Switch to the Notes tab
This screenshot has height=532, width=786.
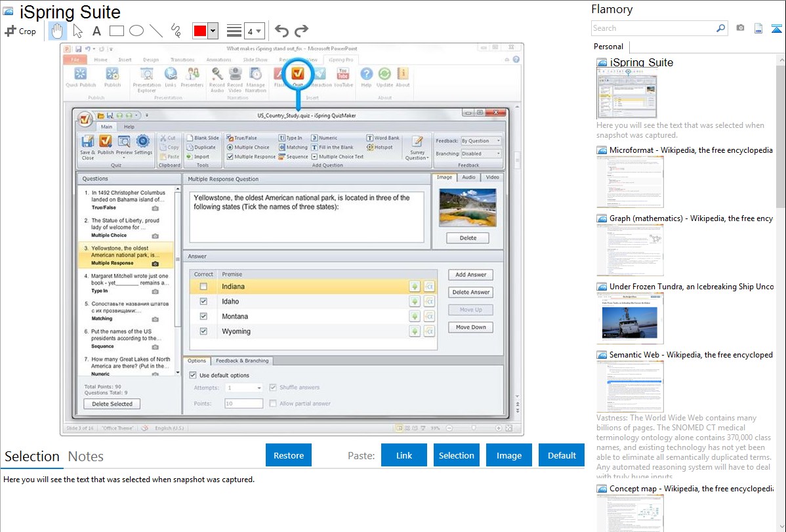[x=86, y=457]
